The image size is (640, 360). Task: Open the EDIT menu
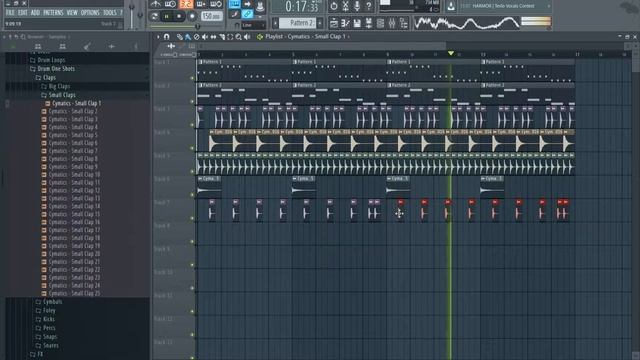click(x=23, y=13)
